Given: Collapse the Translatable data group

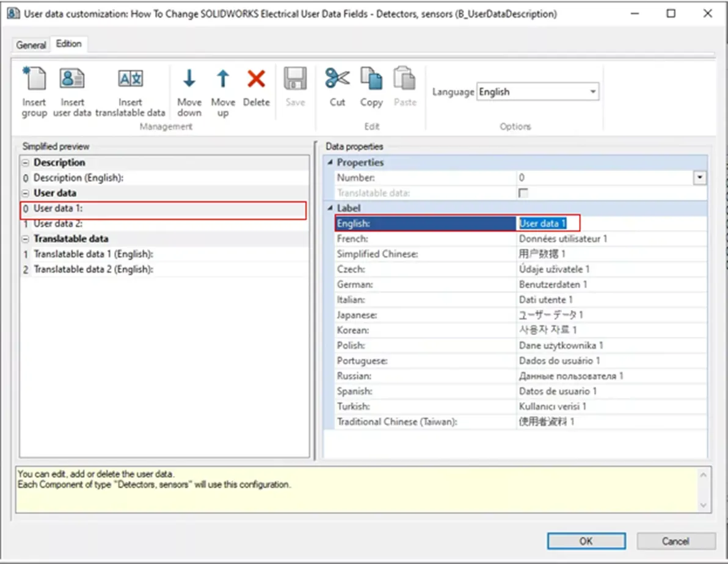Looking at the screenshot, I should tap(26, 239).
